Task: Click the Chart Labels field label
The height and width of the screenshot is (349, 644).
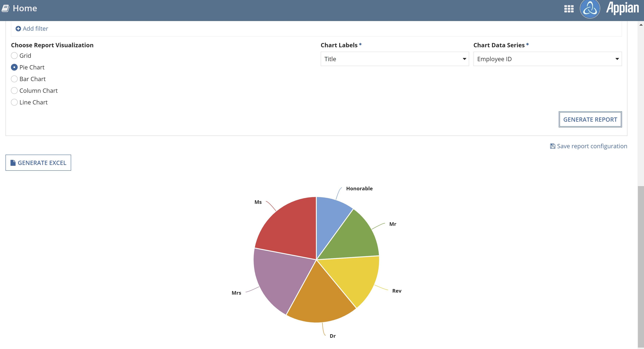Action: [339, 45]
